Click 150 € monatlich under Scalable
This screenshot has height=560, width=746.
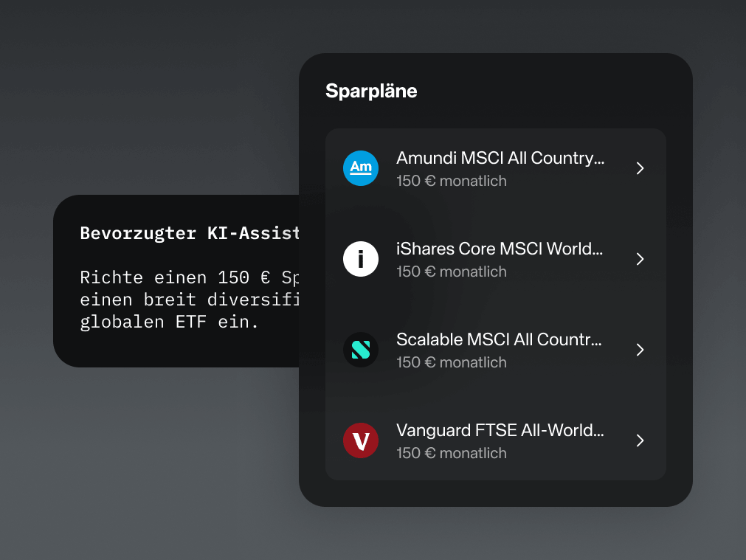coord(452,362)
